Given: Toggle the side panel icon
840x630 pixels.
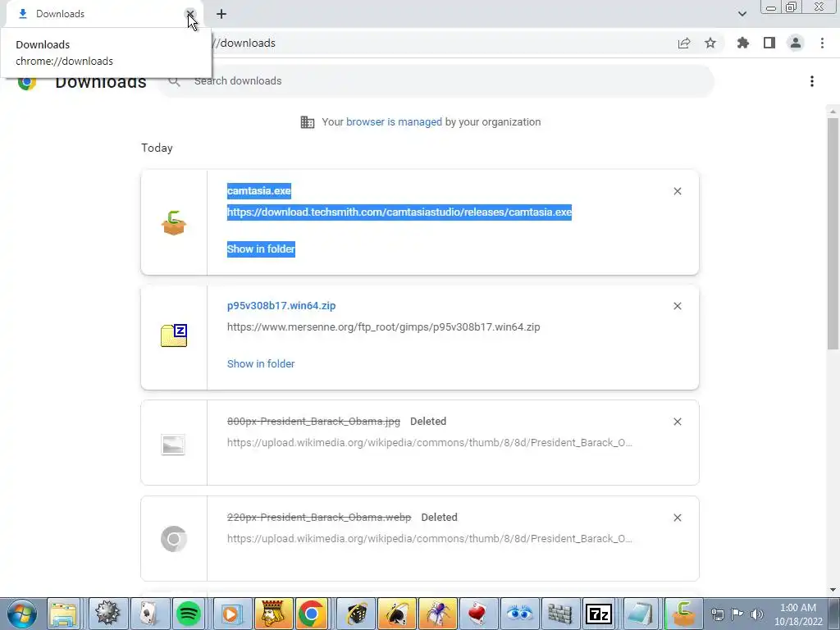Looking at the screenshot, I should coord(769,43).
